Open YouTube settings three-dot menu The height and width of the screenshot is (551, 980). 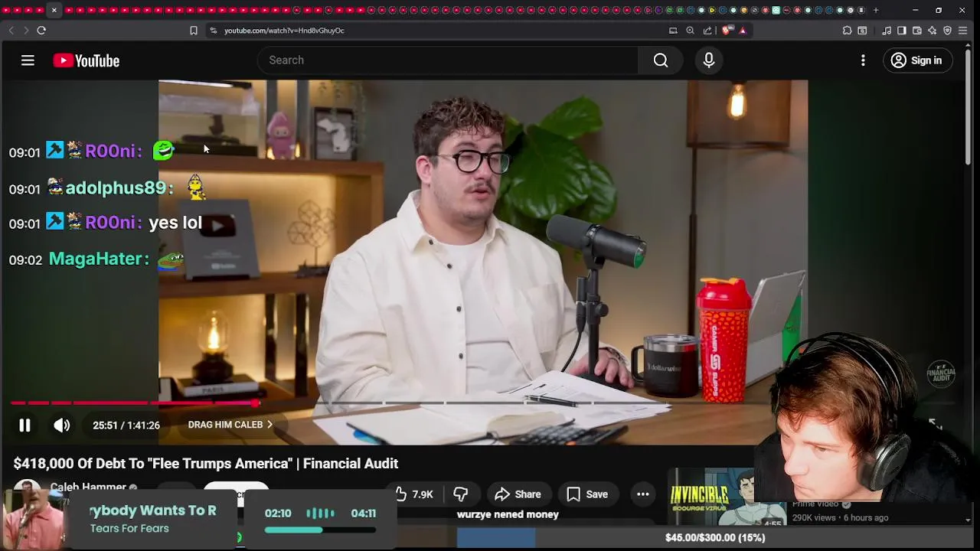(863, 60)
